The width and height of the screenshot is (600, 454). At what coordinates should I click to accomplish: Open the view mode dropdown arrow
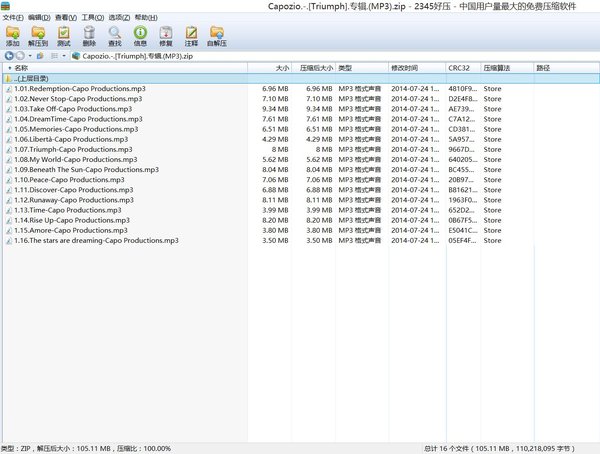[66, 56]
